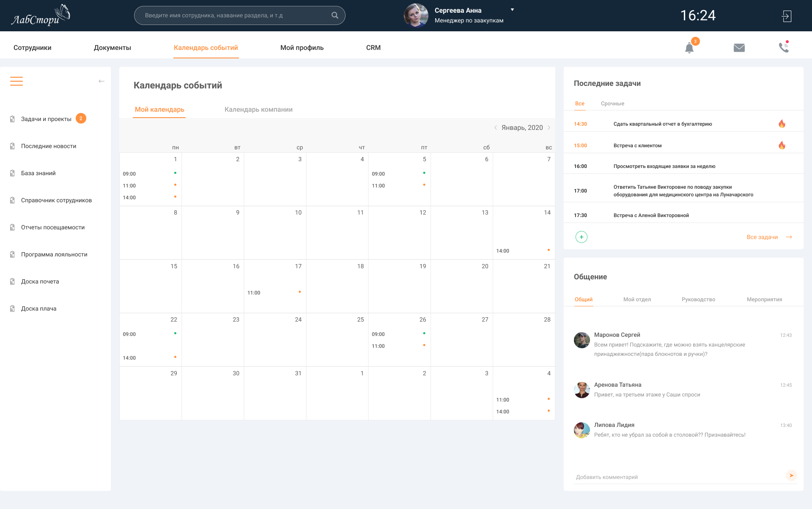Open Отчеты посещаемости sidebar link
This screenshot has height=509, width=812.
pyautogui.click(x=53, y=227)
